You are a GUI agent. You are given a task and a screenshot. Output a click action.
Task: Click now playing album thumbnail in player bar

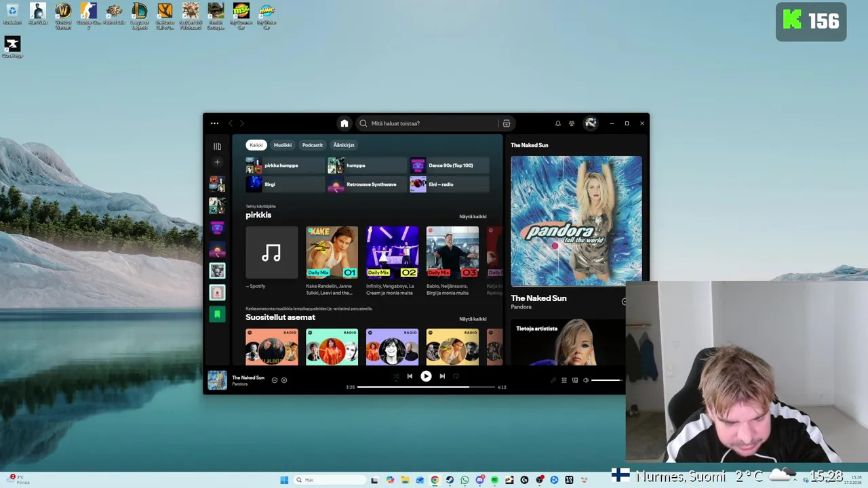coord(217,380)
